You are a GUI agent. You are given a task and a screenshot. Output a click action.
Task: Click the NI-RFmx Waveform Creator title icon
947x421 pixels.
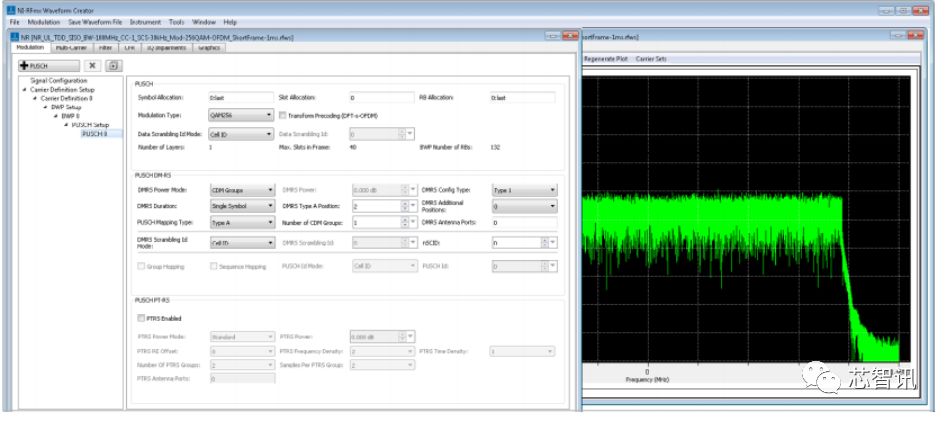point(11,10)
